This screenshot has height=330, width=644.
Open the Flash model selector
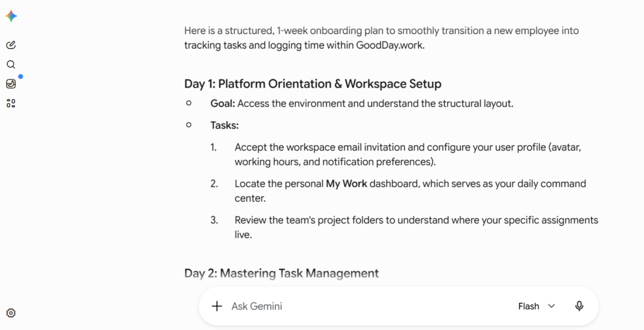536,306
